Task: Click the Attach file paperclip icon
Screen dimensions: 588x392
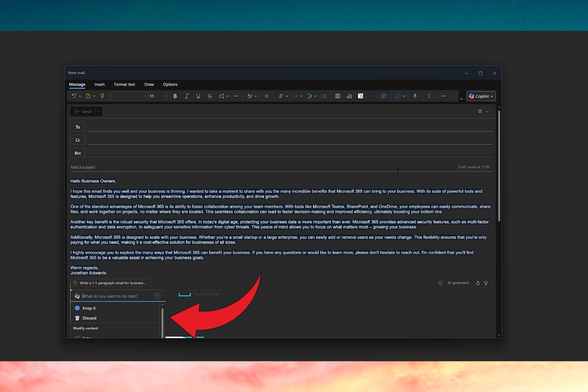Action: tap(281, 96)
